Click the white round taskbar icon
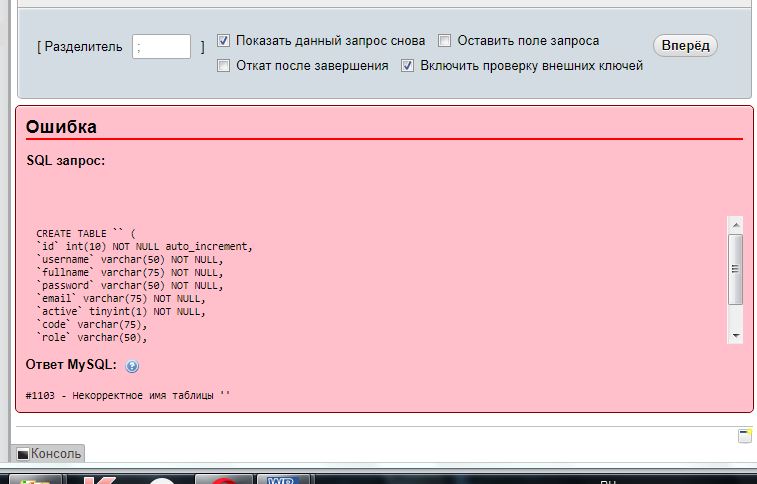This screenshot has width=757, height=484. pyautogui.click(x=160, y=480)
